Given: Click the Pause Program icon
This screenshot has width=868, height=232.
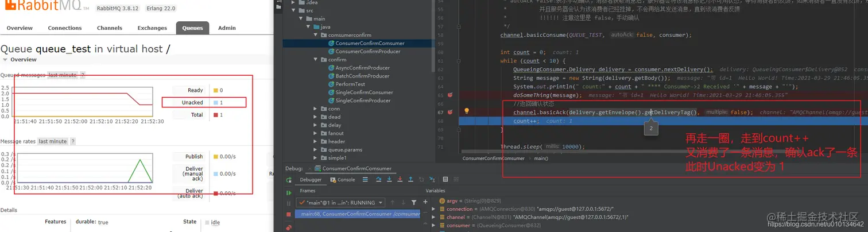Looking at the screenshot, I should tap(289, 203).
